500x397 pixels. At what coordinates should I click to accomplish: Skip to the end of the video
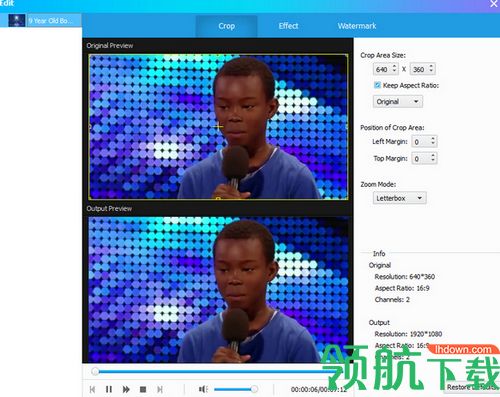pos(160,389)
